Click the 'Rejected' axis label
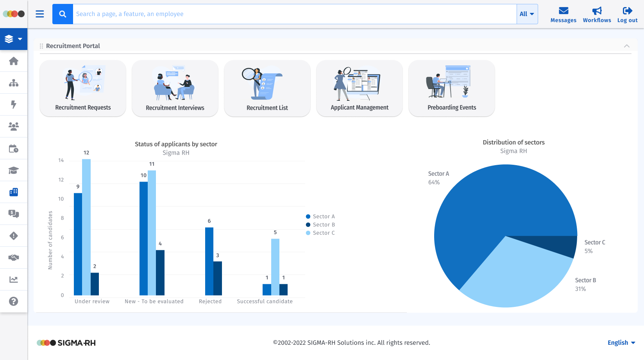 [210, 301]
